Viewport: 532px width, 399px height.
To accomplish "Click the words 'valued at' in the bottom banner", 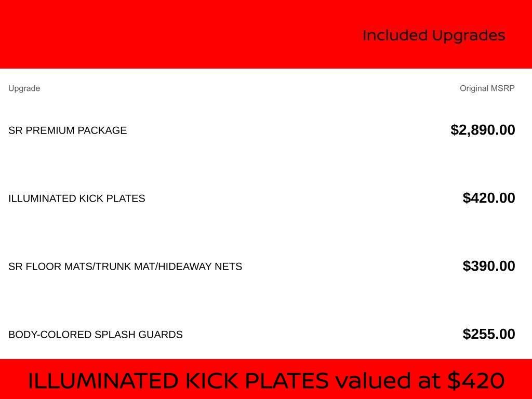I will coord(389,381).
